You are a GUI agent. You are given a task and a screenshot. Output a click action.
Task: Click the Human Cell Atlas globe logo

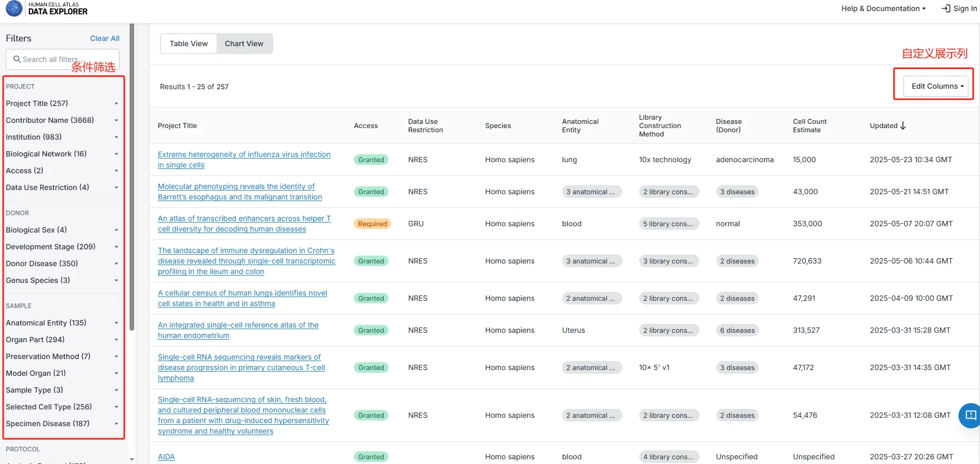pyautogui.click(x=14, y=8)
